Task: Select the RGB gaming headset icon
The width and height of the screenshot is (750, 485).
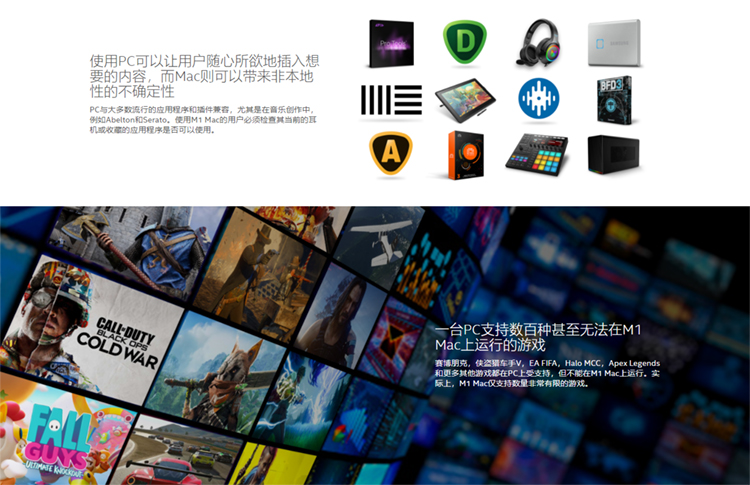Action: 539,43
